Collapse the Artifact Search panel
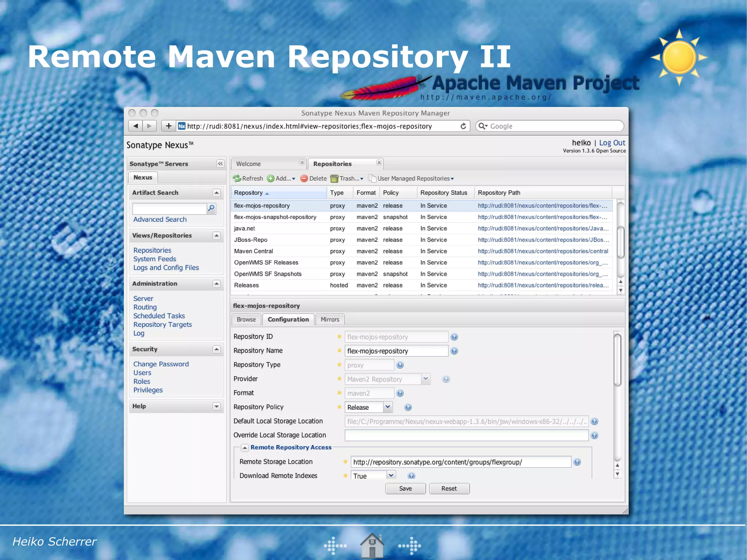The width and height of the screenshot is (747, 560). pyautogui.click(x=216, y=193)
